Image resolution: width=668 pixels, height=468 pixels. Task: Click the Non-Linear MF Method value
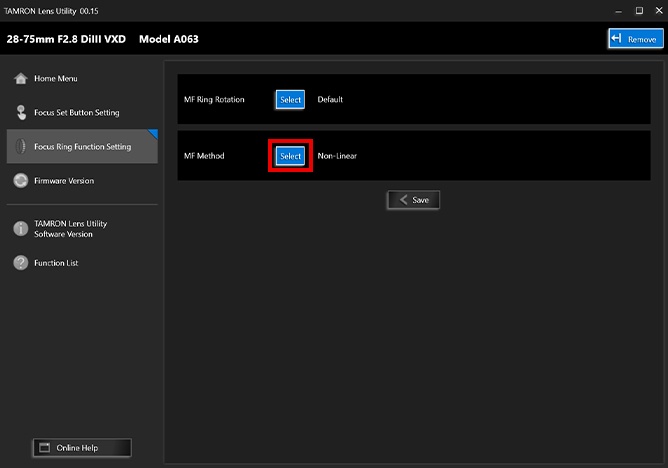coord(337,156)
